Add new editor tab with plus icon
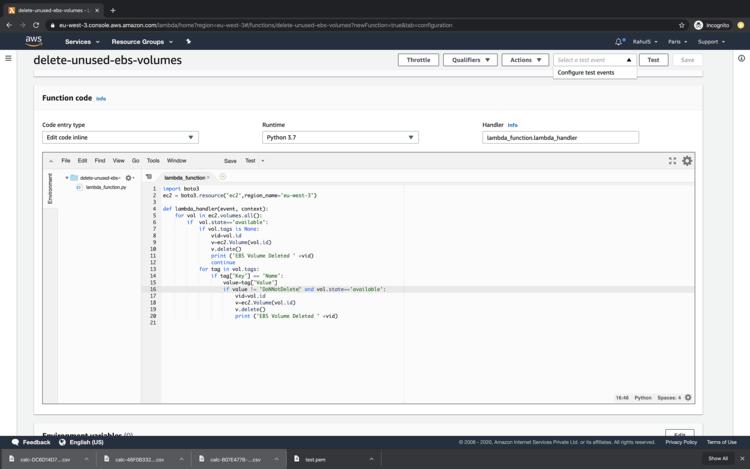Viewport: 750px width, 469px height. point(222,177)
